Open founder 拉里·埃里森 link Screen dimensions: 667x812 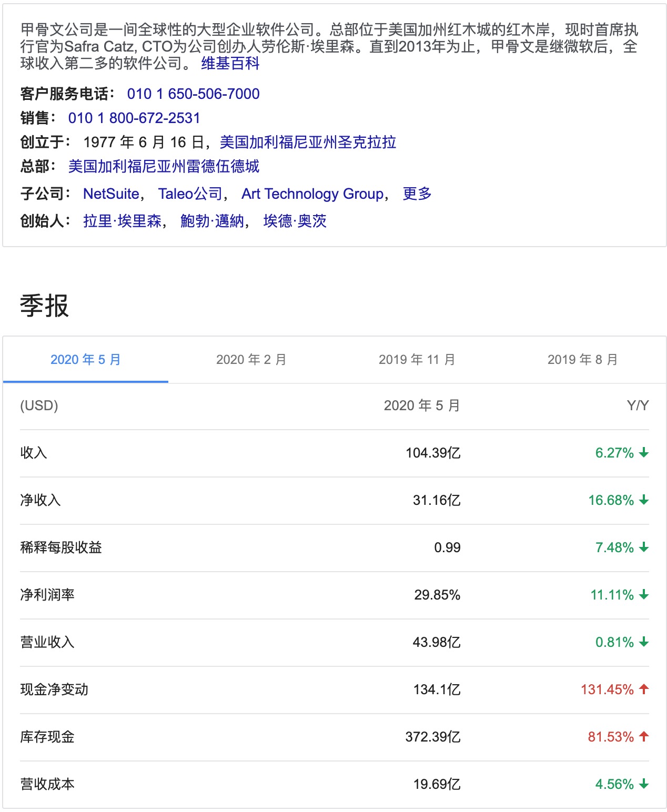point(122,221)
